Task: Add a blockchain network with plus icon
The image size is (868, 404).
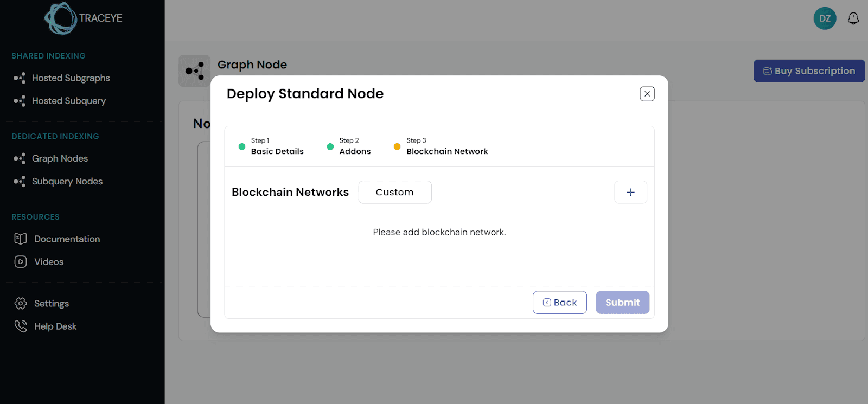Action: pos(630,192)
